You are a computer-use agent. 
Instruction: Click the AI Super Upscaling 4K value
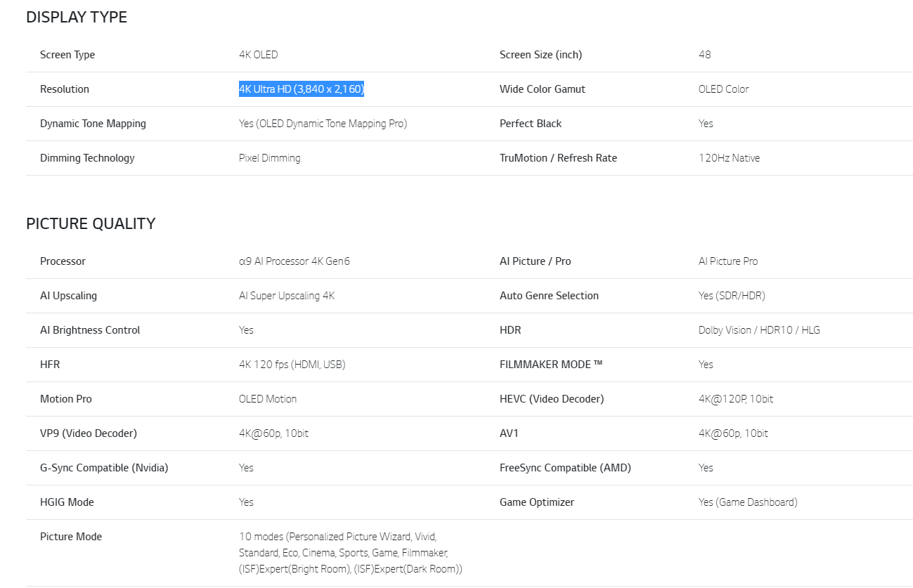tap(286, 296)
